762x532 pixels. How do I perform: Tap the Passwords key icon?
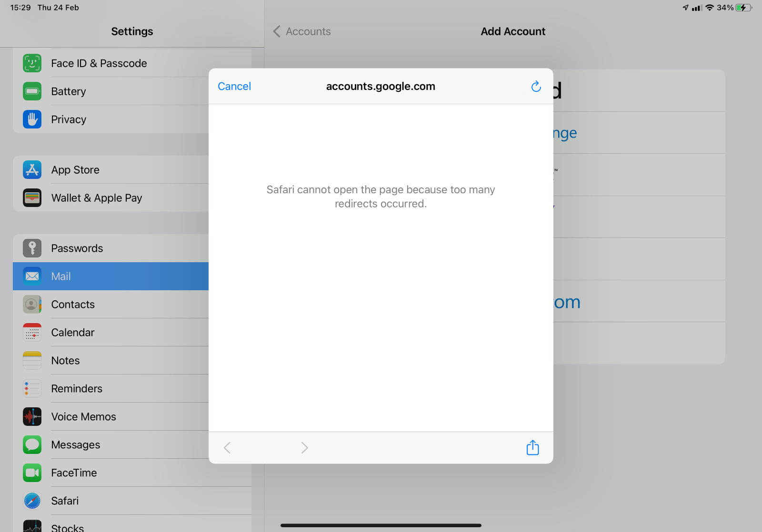pyautogui.click(x=32, y=248)
